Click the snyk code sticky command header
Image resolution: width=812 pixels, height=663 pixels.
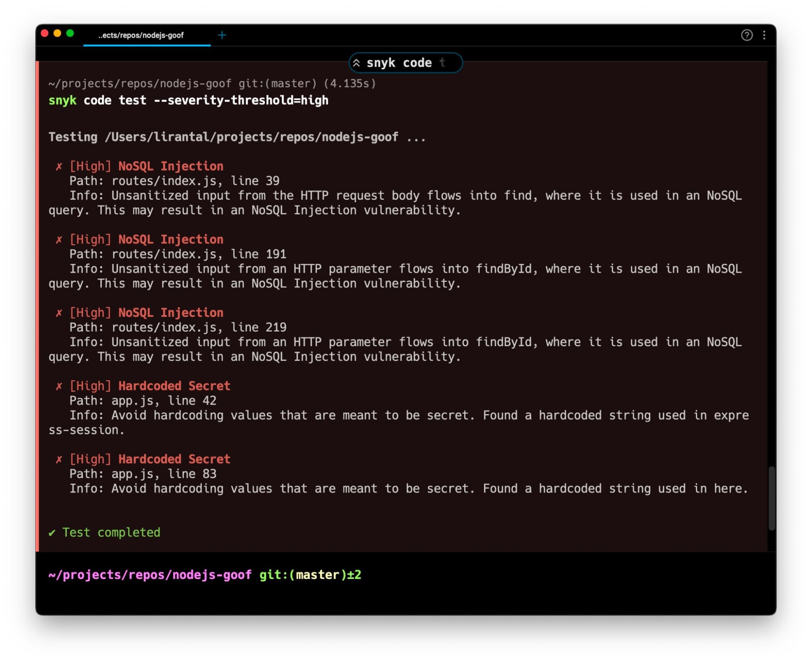click(405, 63)
